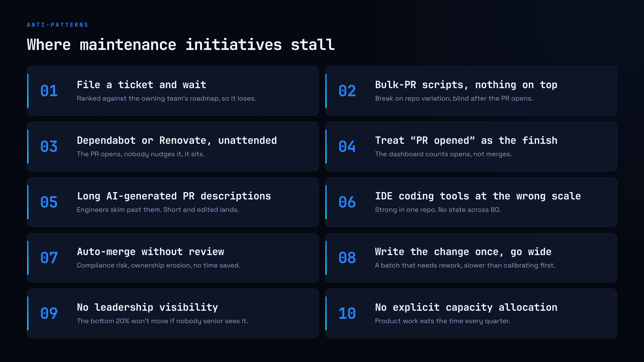Open 'Dependabot or Renovate, unattended' card title
644x362 pixels.
point(177,141)
